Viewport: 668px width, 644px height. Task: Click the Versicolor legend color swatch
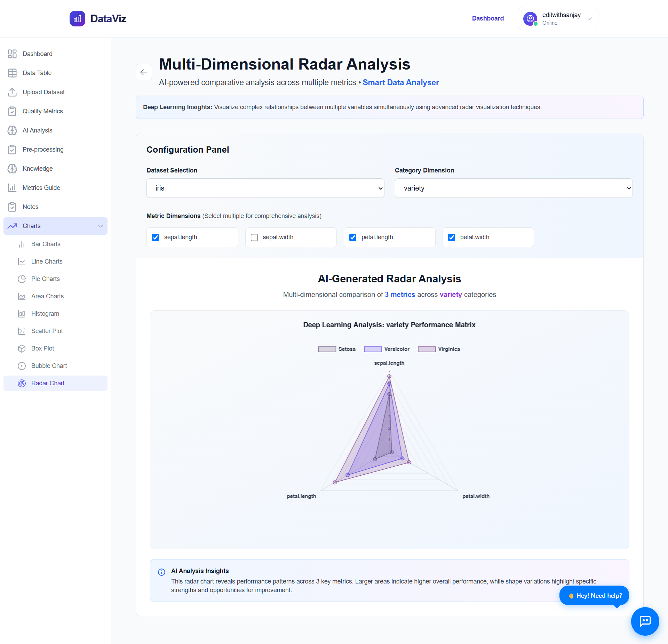tap(373, 349)
